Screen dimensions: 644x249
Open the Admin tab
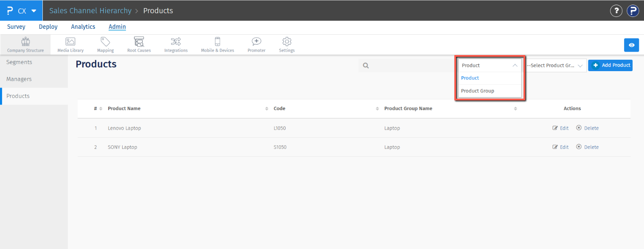pos(117,27)
